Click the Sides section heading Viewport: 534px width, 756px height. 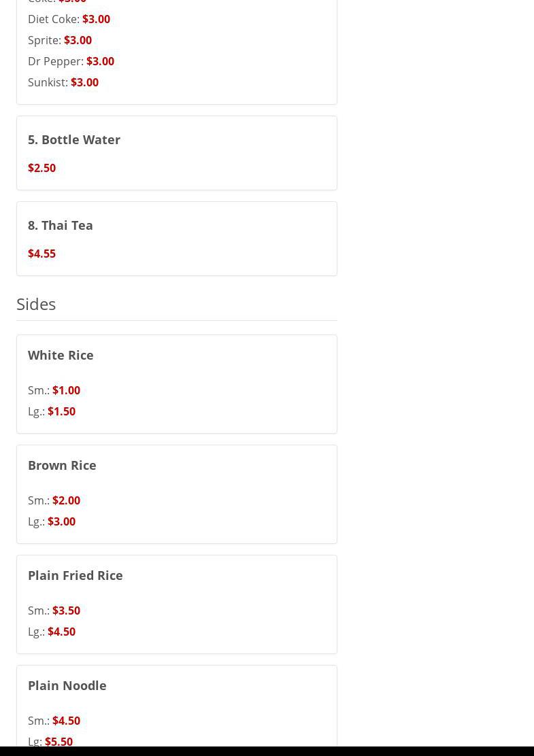click(36, 304)
